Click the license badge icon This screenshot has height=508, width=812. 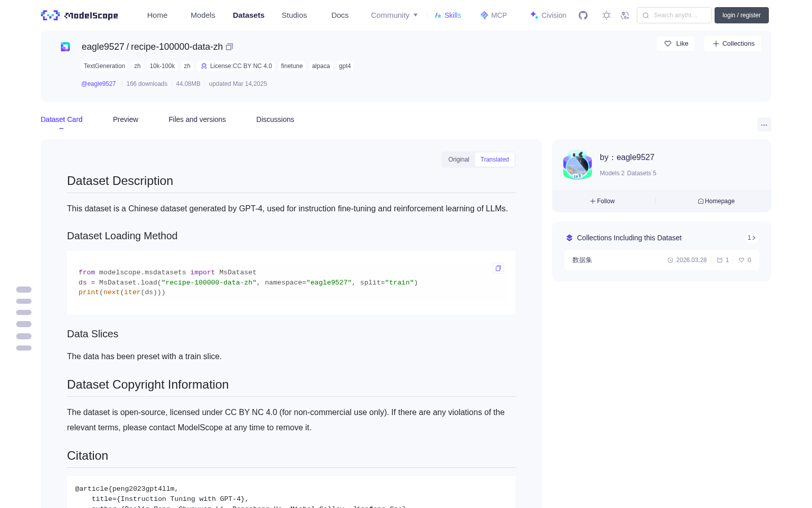click(x=204, y=66)
